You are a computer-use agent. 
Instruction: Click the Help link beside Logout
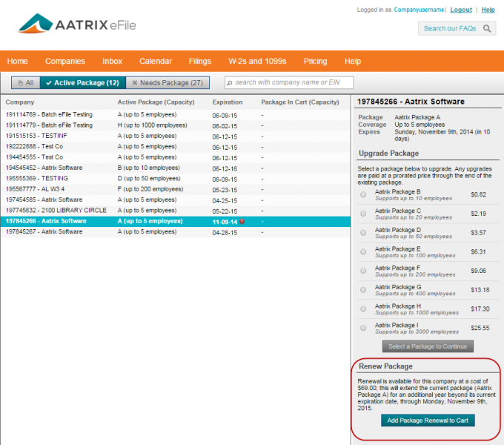(488, 10)
